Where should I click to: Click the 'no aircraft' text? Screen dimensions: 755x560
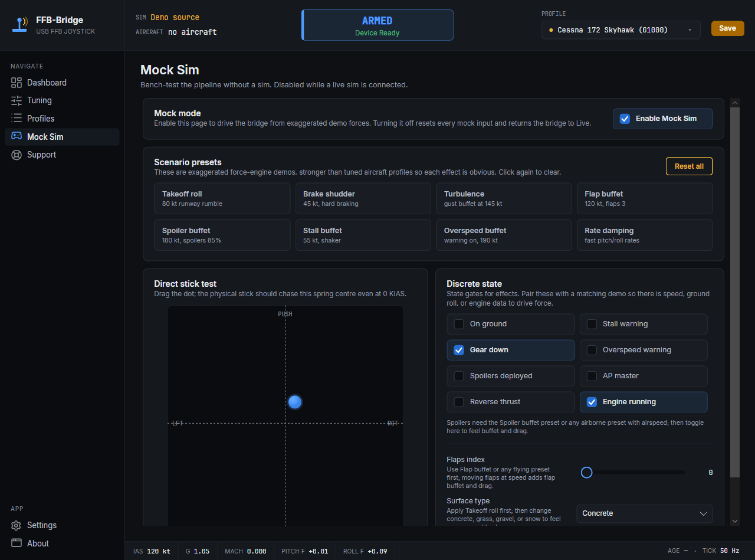point(192,32)
